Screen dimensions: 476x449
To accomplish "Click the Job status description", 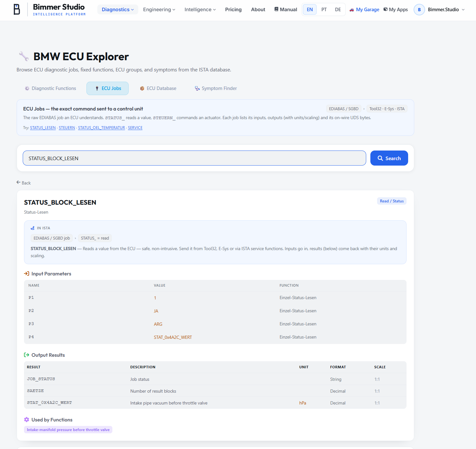I will click(140, 379).
